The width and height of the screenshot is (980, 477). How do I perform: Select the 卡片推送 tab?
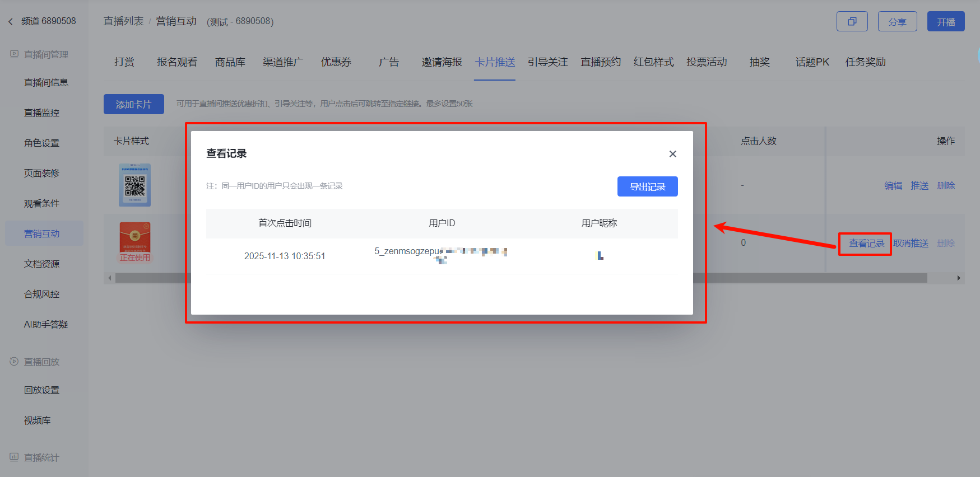pyautogui.click(x=495, y=62)
